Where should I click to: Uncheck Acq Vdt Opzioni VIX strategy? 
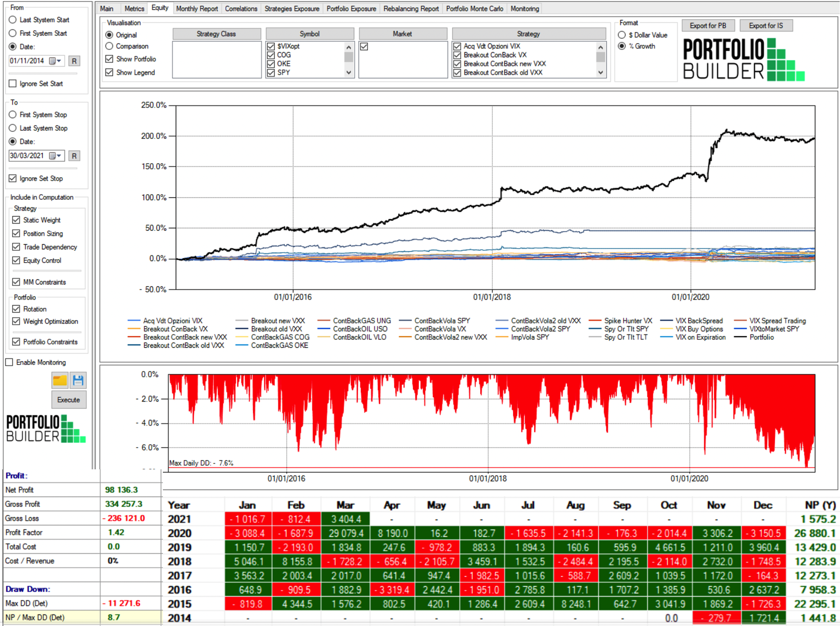457,46
